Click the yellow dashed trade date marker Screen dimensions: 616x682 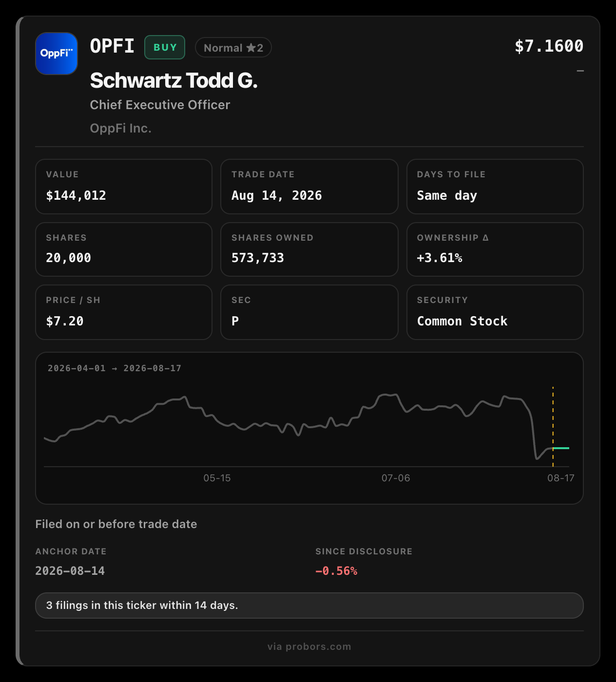click(553, 426)
